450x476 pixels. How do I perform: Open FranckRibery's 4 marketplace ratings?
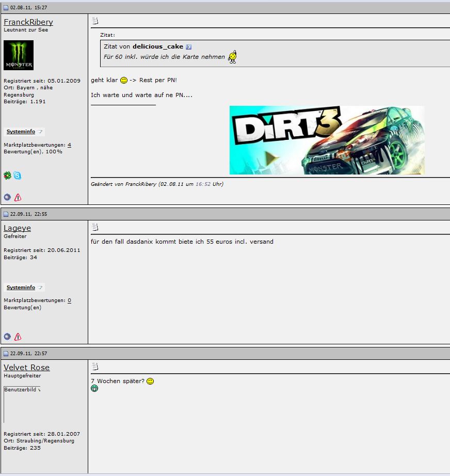69,145
